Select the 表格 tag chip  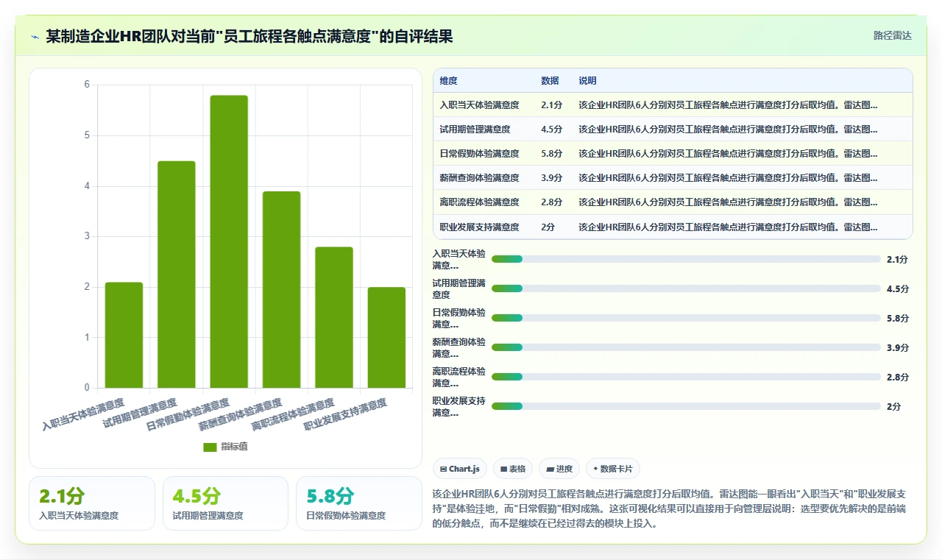coord(512,469)
